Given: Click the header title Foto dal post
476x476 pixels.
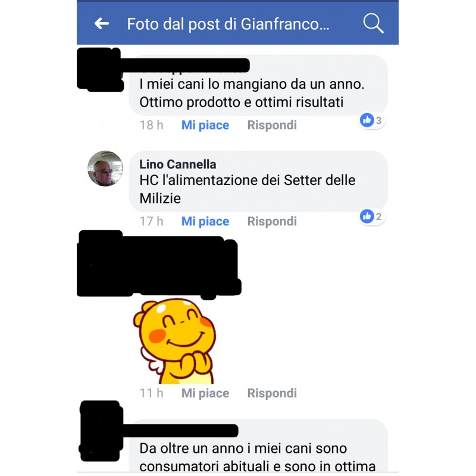Looking at the screenshot, I should [x=228, y=24].
